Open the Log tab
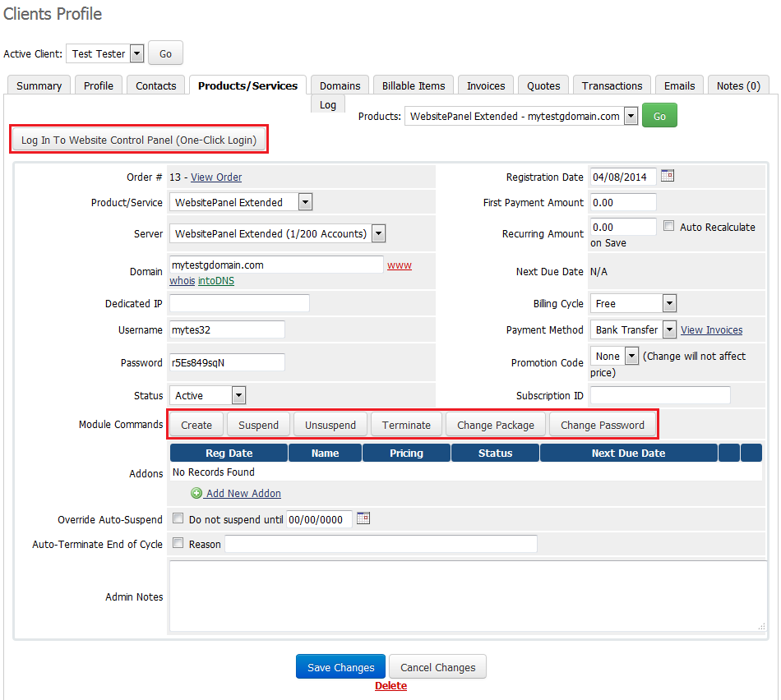Viewport: 781px width, 700px height. (328, 104)
